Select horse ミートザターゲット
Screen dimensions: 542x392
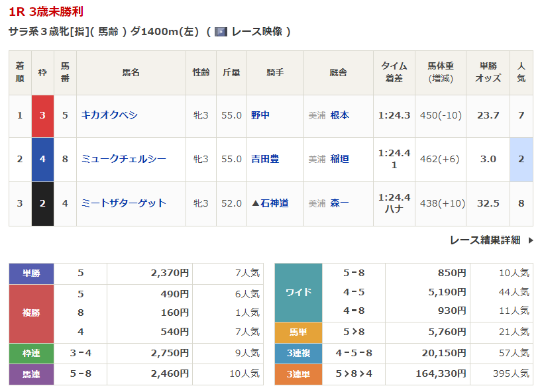123,203
